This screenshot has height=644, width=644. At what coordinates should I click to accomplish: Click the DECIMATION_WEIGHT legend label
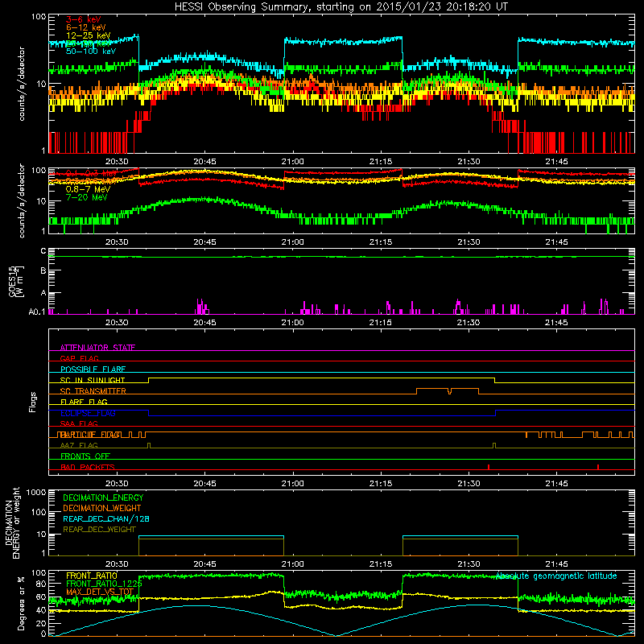102,508
